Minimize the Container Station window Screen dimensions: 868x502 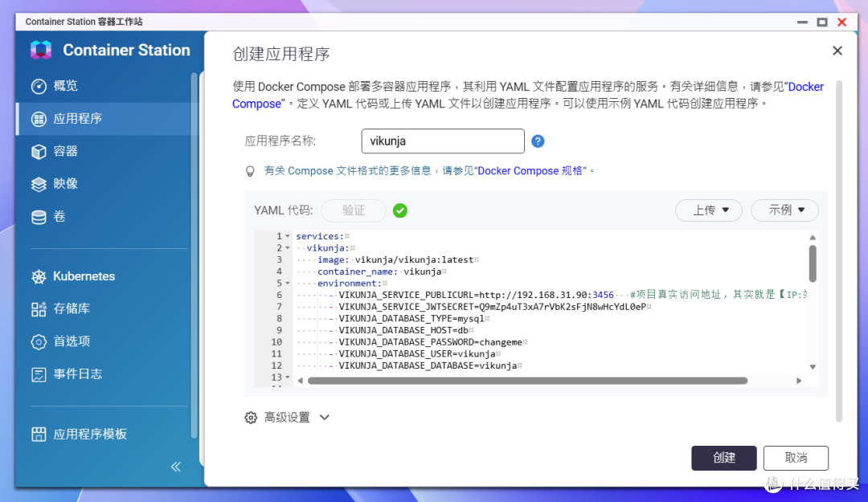click(802, 22)
